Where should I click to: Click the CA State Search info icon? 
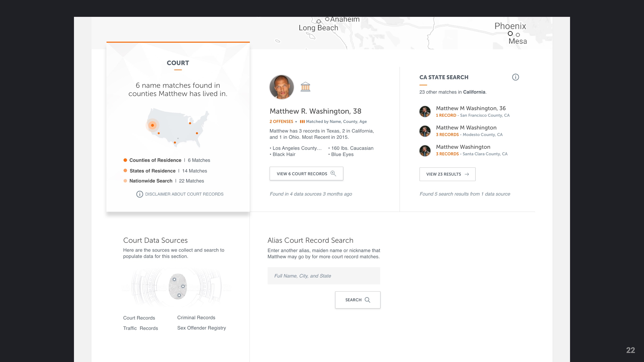pyautogui.click(x=515, y=77)
